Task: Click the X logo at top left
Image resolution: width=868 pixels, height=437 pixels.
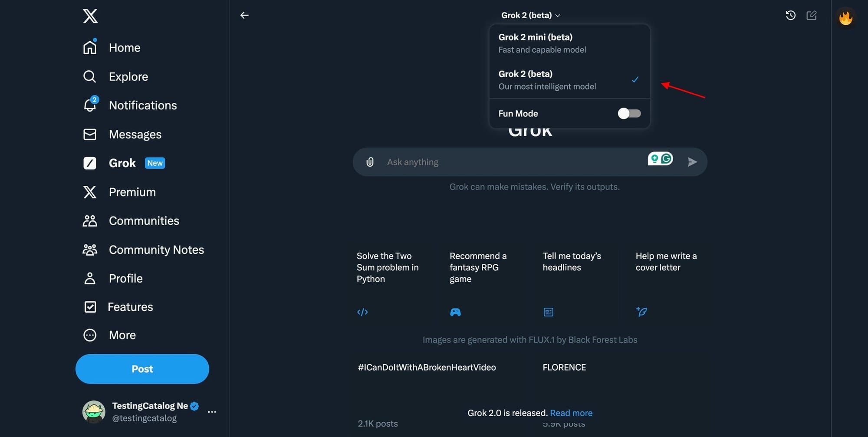Action: [90, 16]
